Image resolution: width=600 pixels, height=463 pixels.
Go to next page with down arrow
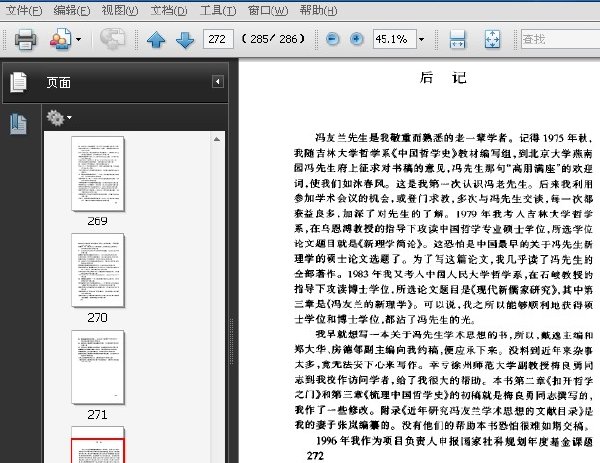185,39
